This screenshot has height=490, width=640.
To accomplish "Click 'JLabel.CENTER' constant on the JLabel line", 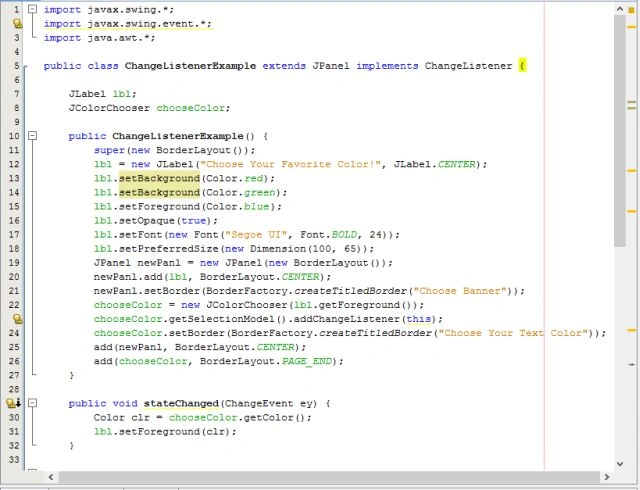I will 434,164.
